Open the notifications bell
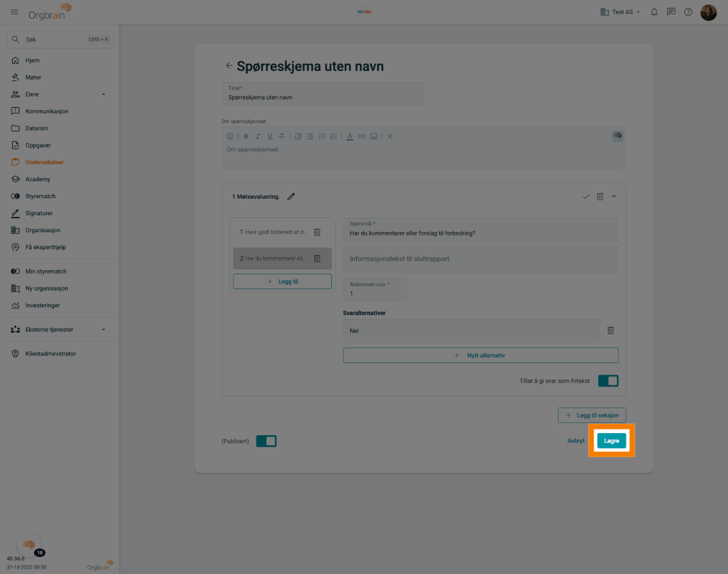 654,12
